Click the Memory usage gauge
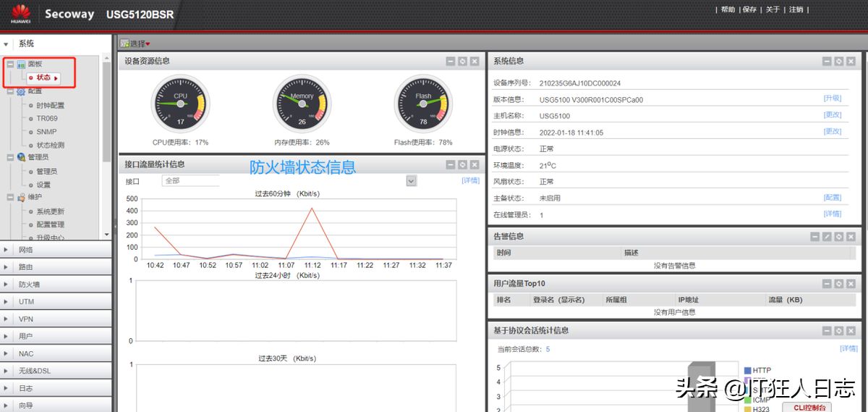The image size is (868, 412). pyautogui.click(x=302, y=104)
